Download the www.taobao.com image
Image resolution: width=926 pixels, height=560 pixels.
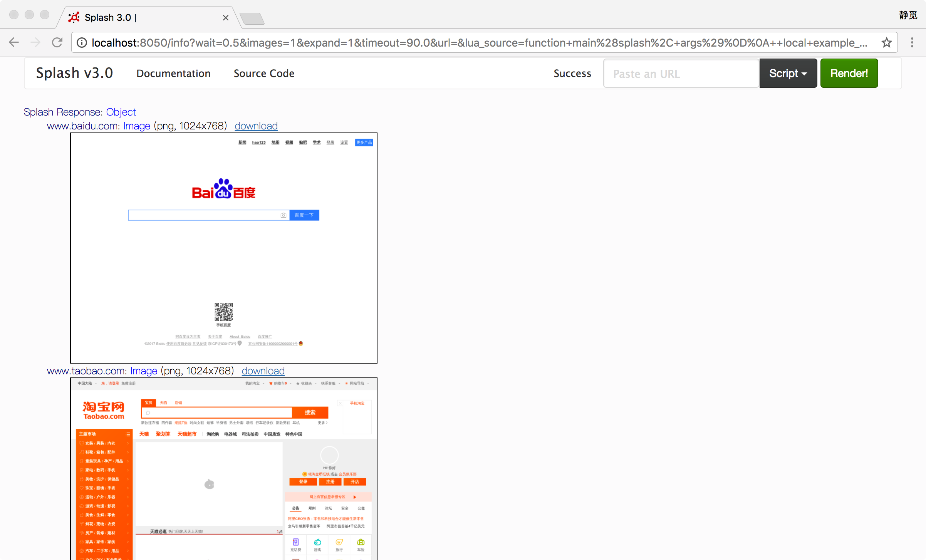[263, 371]
